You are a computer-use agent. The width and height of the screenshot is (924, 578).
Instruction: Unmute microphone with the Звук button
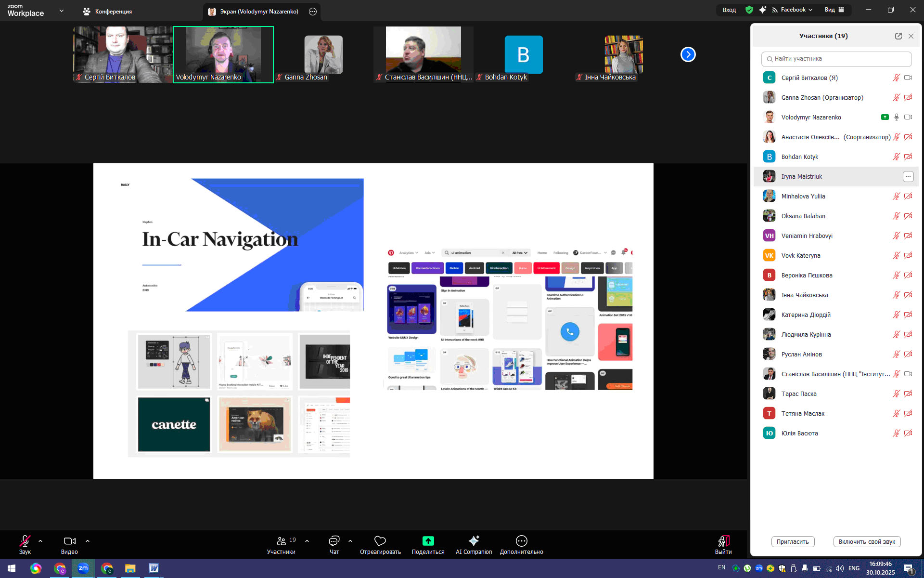click(25, 541)
